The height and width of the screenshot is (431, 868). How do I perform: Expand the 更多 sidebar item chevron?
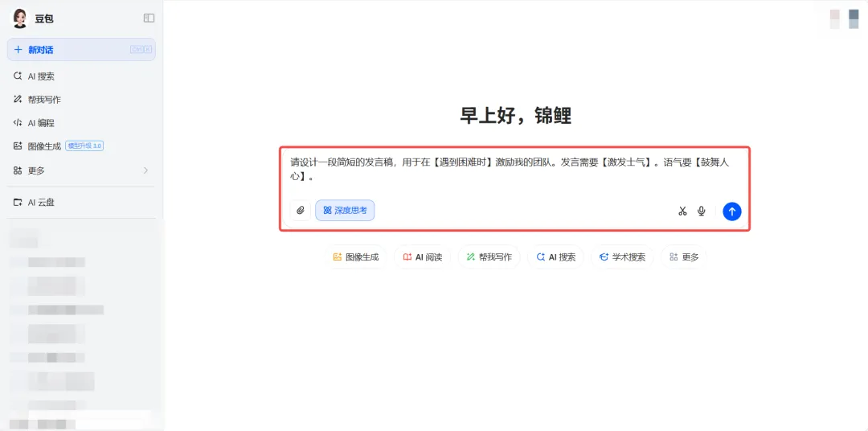point(145,170)
